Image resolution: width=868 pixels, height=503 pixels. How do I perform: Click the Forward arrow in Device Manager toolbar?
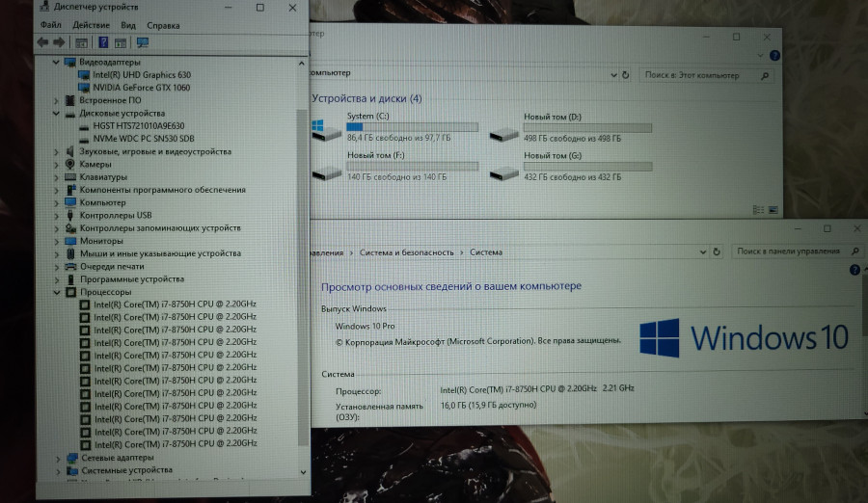[x=59, y=42]
